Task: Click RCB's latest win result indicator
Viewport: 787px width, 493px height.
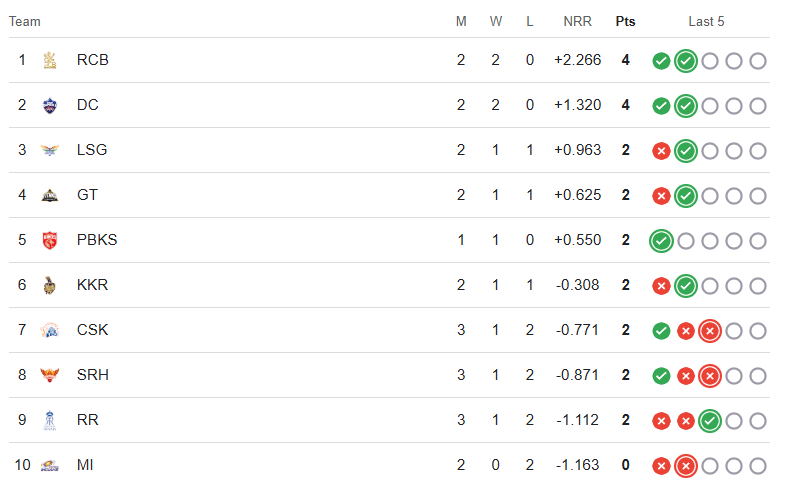Action: (x=685, y=61)
